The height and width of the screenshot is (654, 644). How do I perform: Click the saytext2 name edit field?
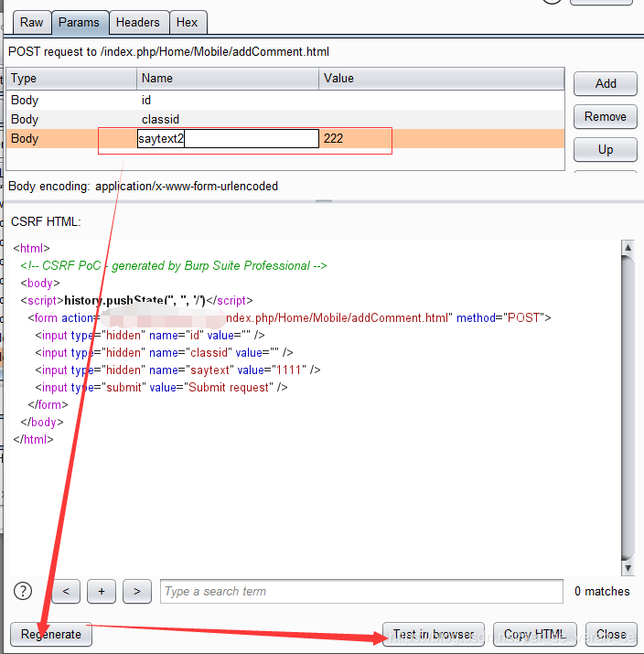pos(228,138)
